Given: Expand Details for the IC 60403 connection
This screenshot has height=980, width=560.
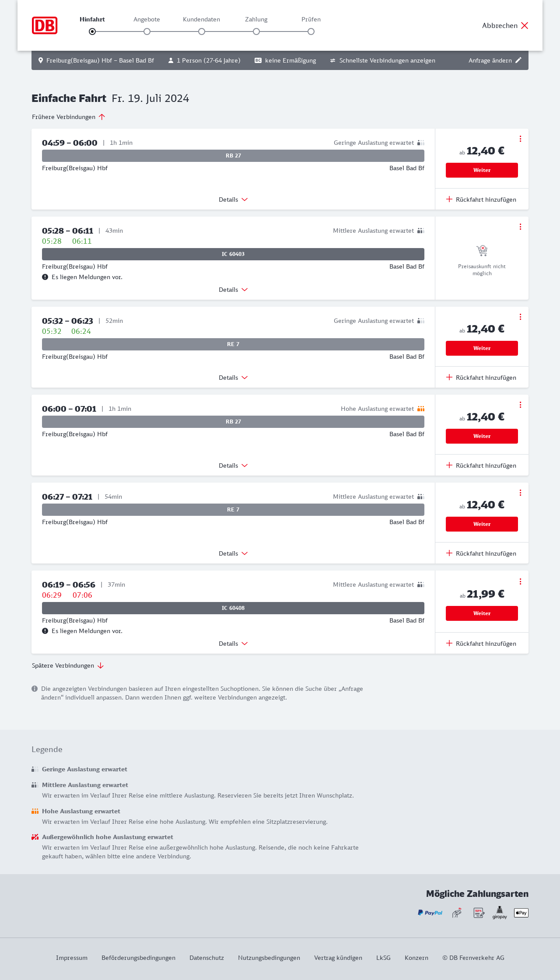Looking at the screenshot, I should click(x=233, y=290).
